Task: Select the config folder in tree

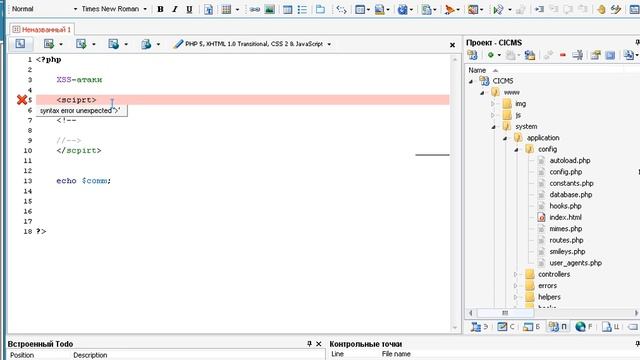Action: coord(547,149)
